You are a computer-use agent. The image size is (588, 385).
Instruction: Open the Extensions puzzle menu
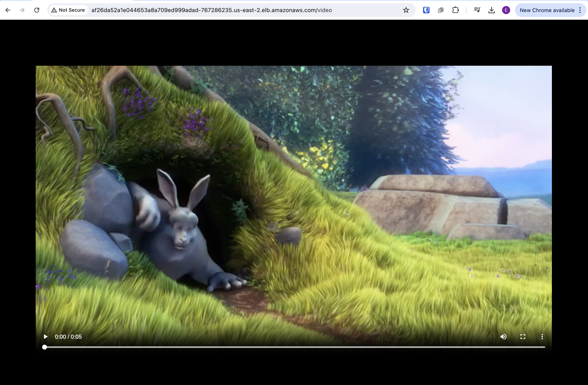pyautogui.click(x=455, y=10)
